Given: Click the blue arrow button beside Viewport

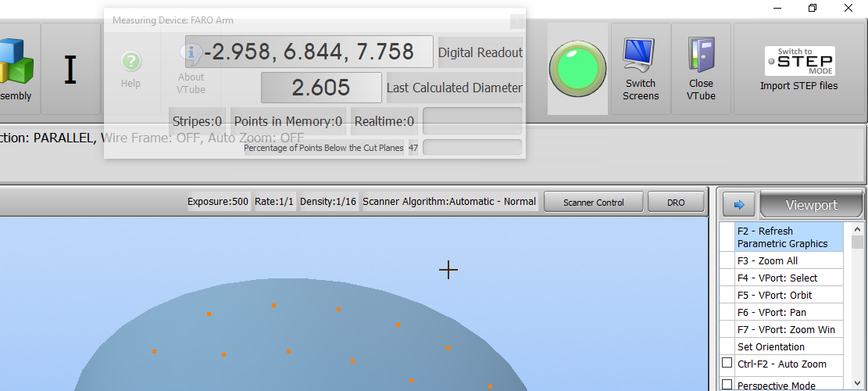Looking at the screenshot, I should coord(738,205).
